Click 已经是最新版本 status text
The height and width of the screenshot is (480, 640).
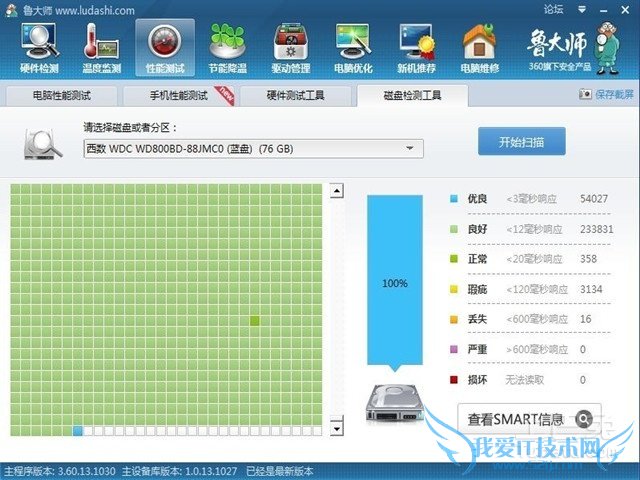click(280, 471)
